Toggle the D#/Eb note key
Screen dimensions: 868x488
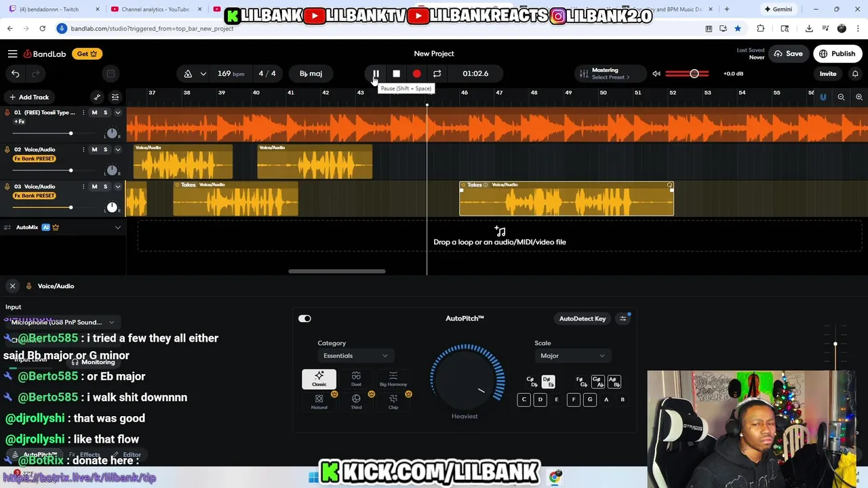tap(548, 382)
